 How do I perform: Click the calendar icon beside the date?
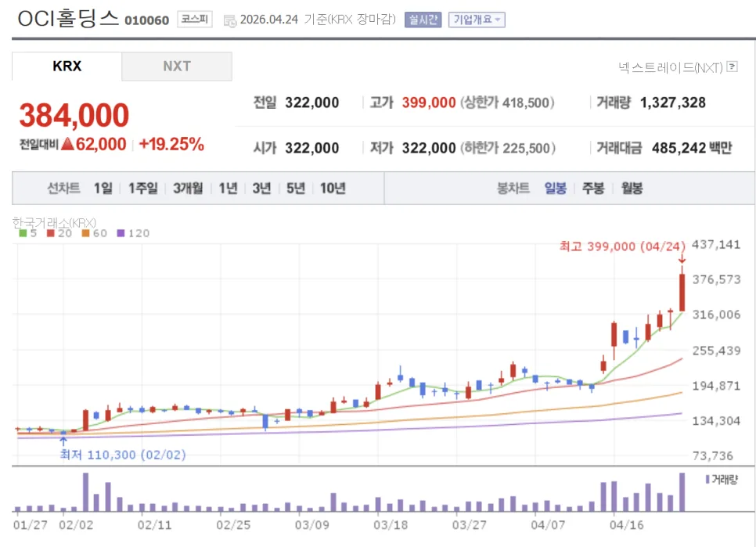coord(230,20)
